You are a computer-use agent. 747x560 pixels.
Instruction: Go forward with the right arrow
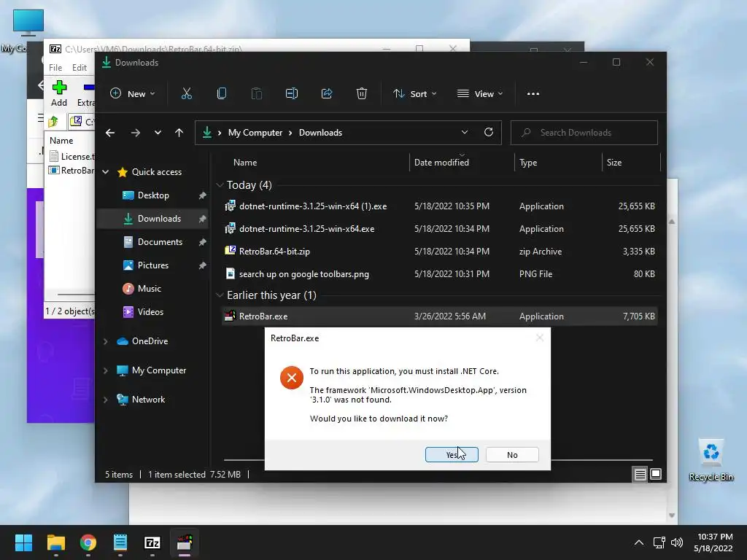point(135,133)
